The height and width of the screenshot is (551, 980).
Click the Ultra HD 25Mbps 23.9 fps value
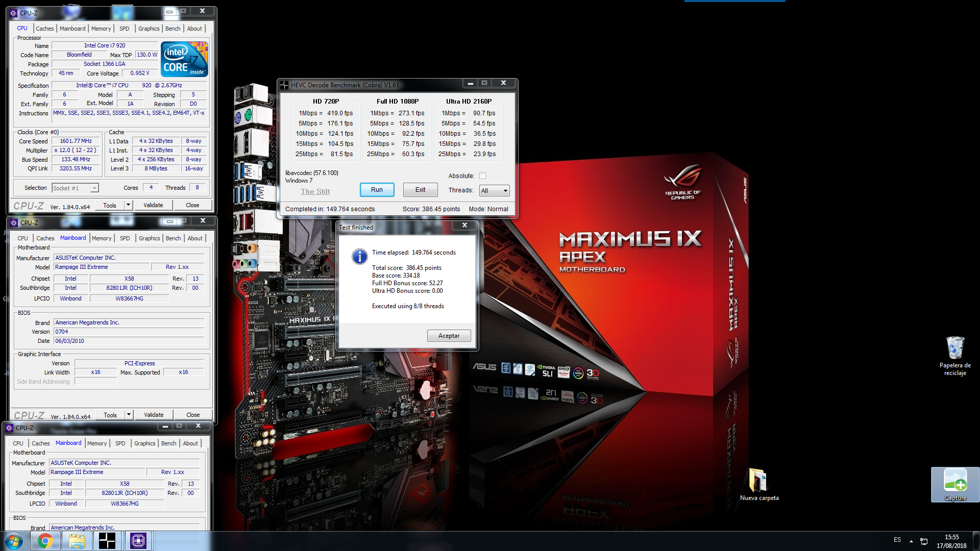tap(484, 154)
